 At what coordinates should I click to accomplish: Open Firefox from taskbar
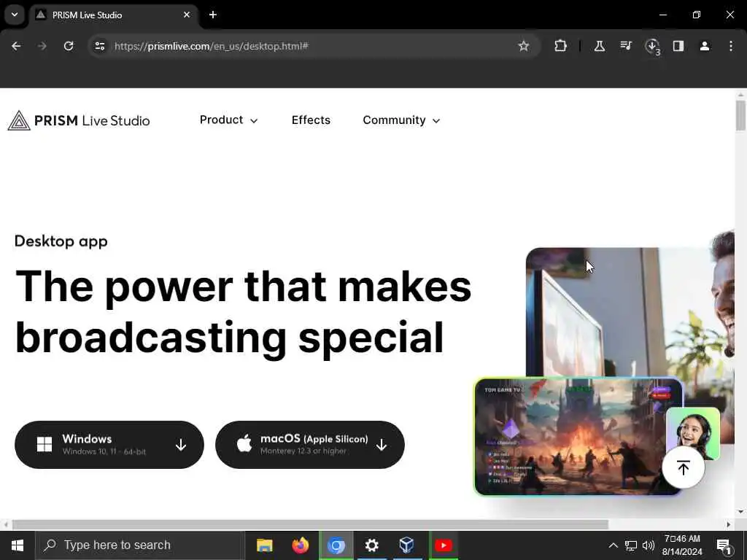click(x=300, y=545)
